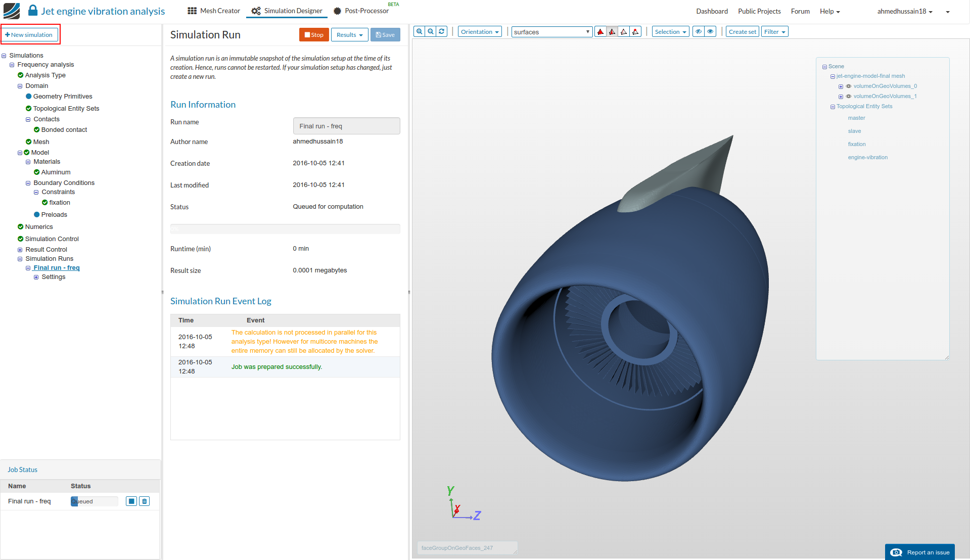Select the Aluminum material

[56, 172]
